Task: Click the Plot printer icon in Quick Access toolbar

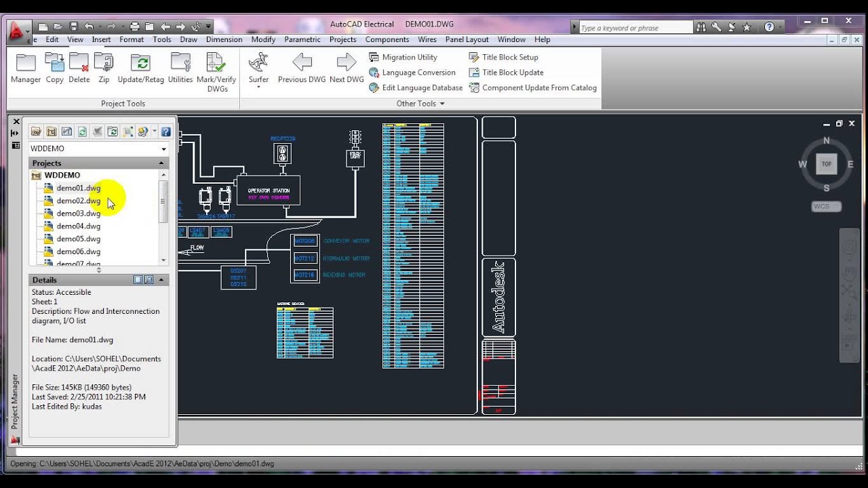Action: point(134,27)
